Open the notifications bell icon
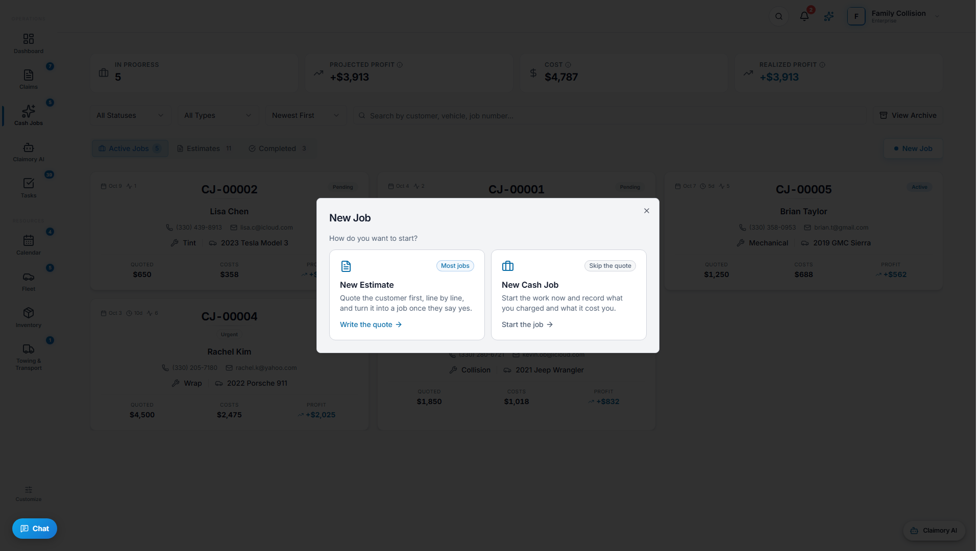Viewport: 980px width, 551px height. 804,16
